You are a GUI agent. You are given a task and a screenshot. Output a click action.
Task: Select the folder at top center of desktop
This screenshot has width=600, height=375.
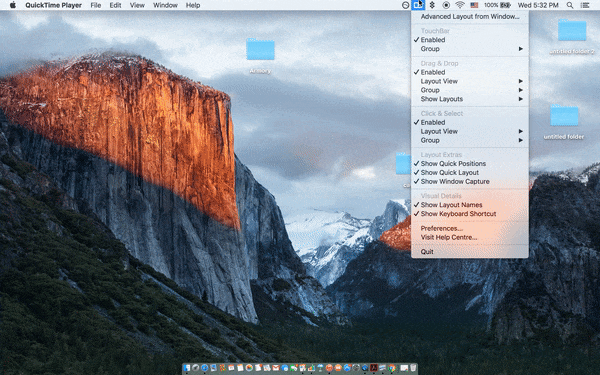(x=260, y=55)
